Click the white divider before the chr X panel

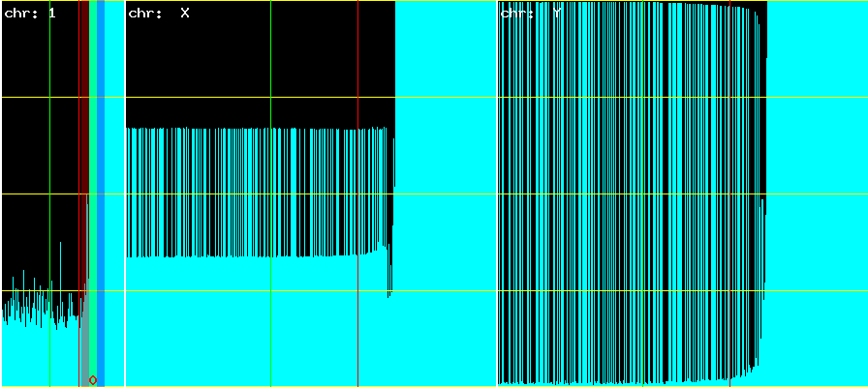(x=125, y=193)
